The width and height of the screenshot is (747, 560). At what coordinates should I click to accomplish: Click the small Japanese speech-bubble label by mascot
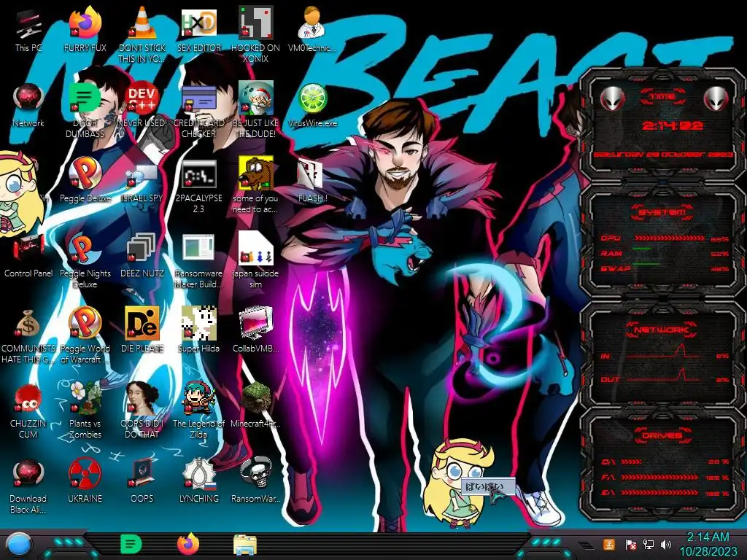[488, 486]
